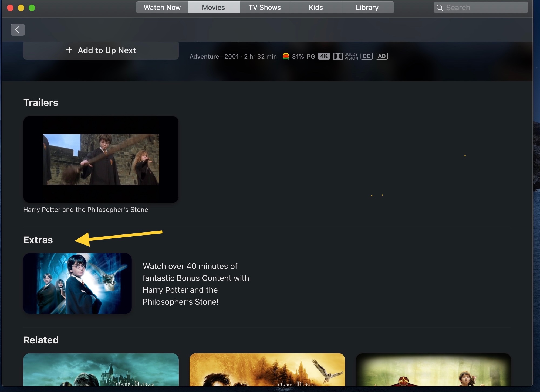Play the Philosopher's Stone trailer thumbnail

101,159
